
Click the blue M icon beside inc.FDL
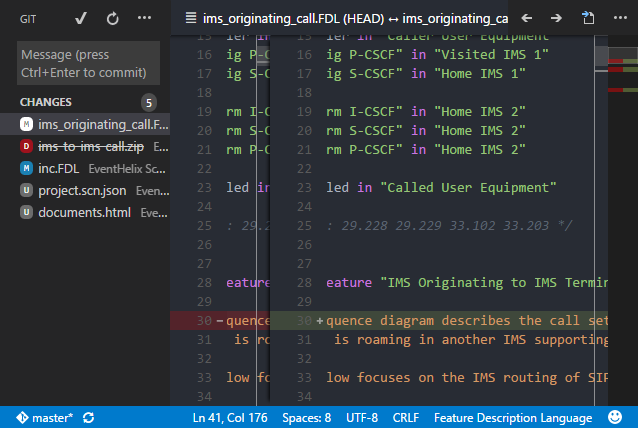click(x=26, y=168)
